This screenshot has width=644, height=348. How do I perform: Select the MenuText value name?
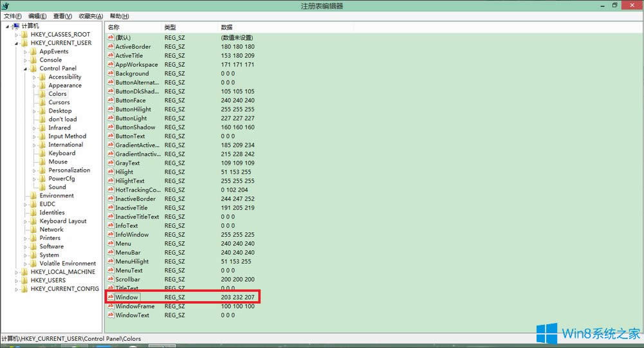[x=129, y=270]
